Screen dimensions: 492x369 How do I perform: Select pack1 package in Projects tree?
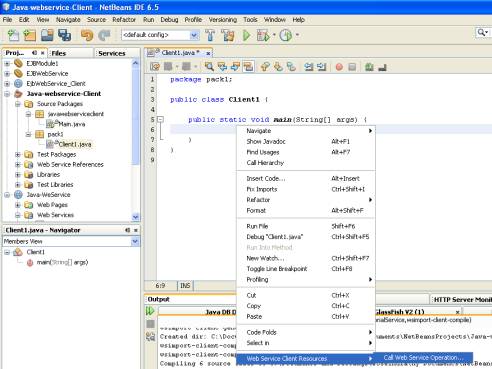pyautogui.click(x=55, y=134)
